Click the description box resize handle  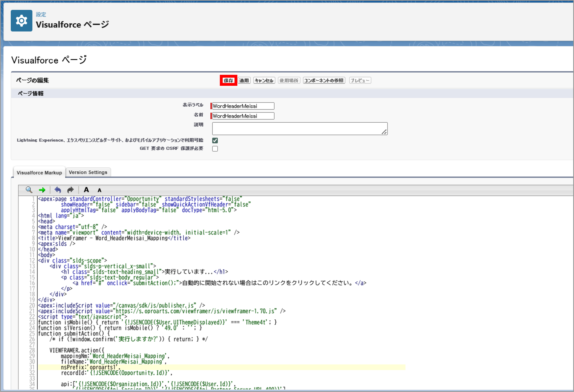click(384, 132)
